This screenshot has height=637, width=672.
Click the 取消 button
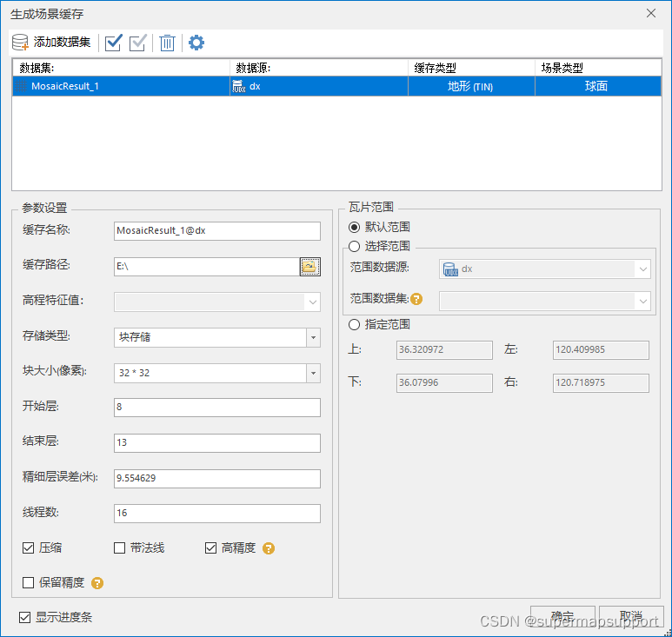[631, 617]
